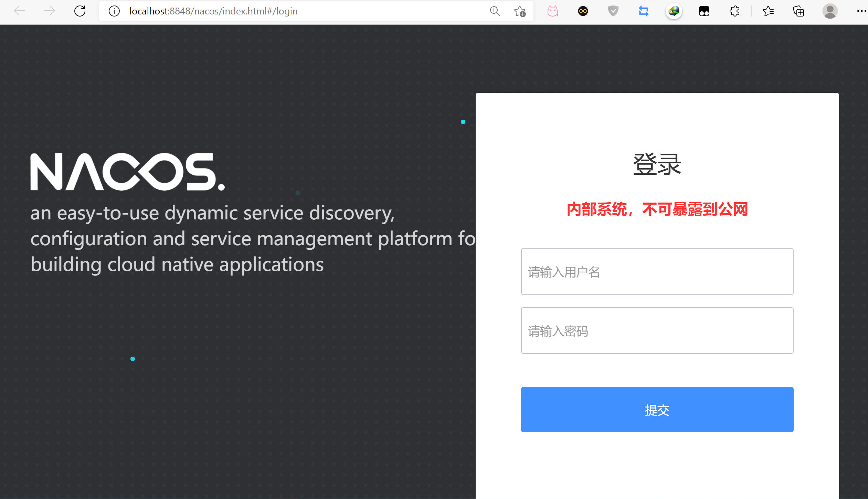Open the Collections panel

[798, 11]
